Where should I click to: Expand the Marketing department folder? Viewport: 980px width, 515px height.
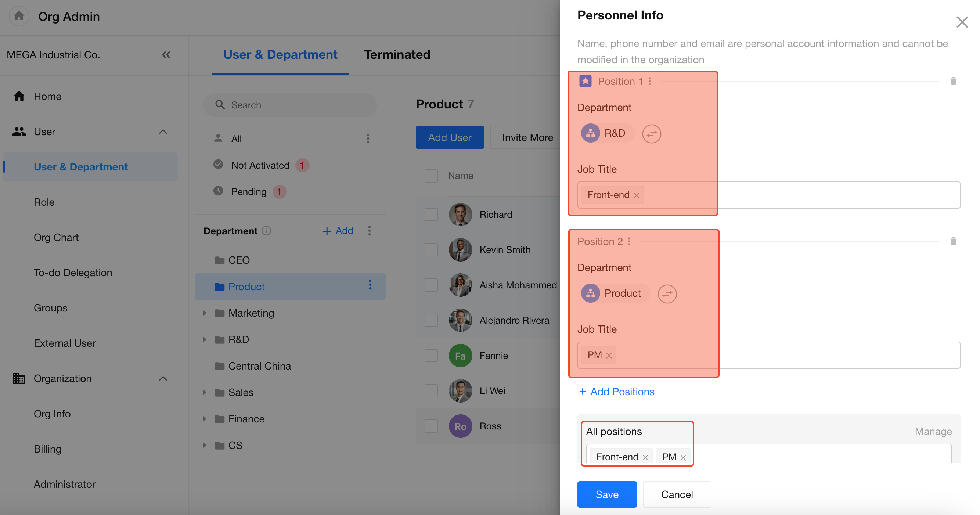point(205,313)
